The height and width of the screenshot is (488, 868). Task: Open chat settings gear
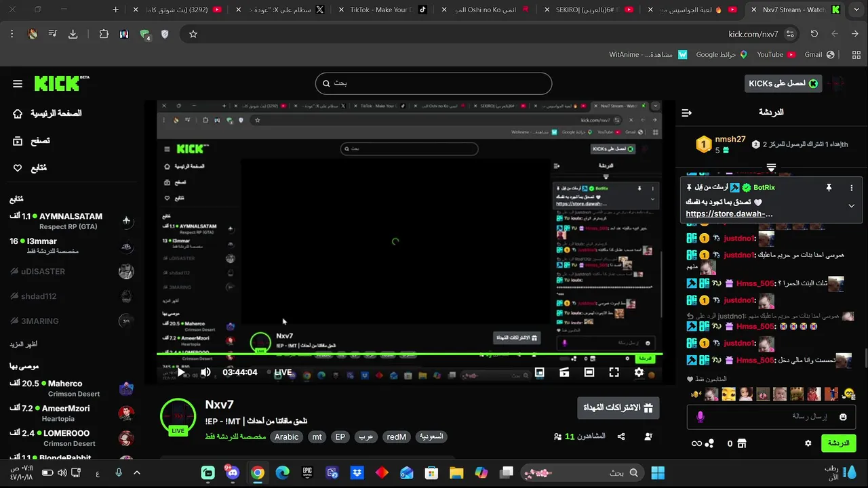pyautogui.click(x=808, y=443)
